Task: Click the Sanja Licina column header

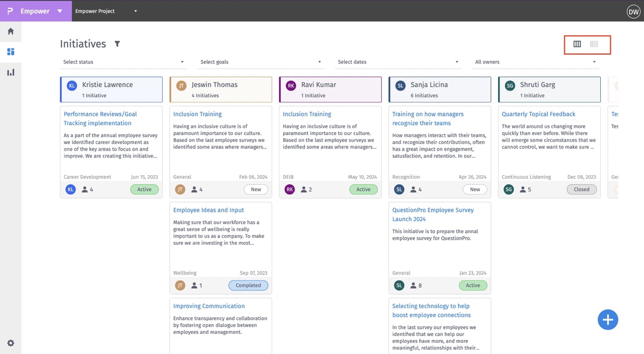Action: point(440,90)
